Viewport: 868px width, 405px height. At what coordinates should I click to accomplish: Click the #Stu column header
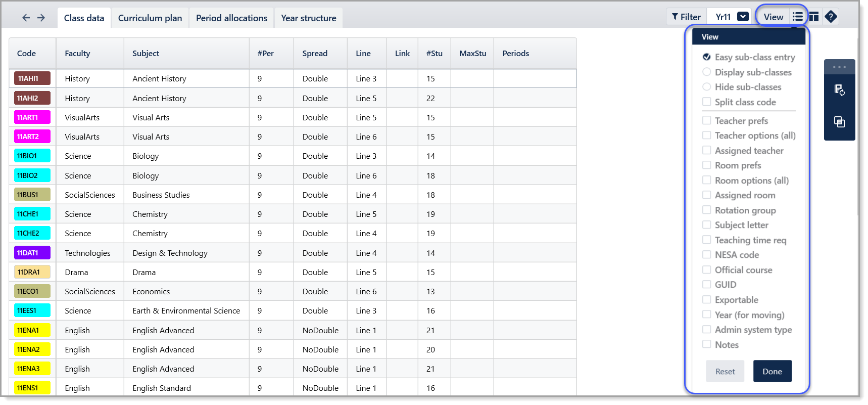click(434, 53)
